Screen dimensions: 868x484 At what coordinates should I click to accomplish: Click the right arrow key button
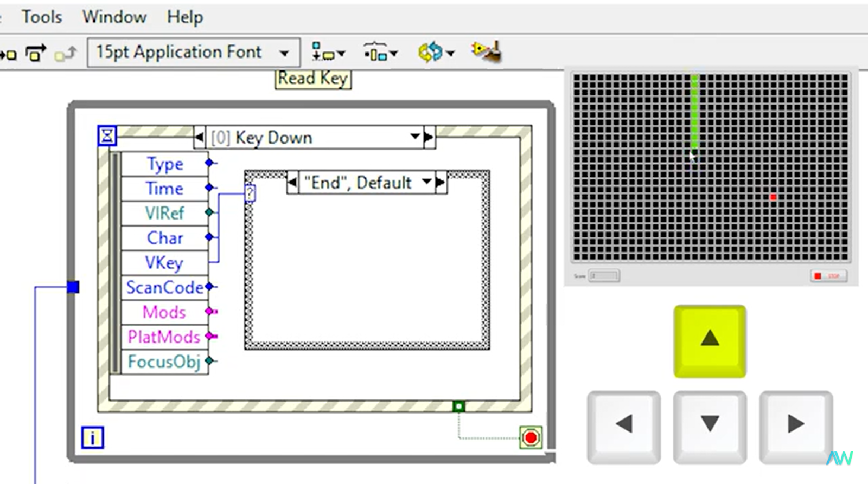pyautogui.click(x=796, y=427)
